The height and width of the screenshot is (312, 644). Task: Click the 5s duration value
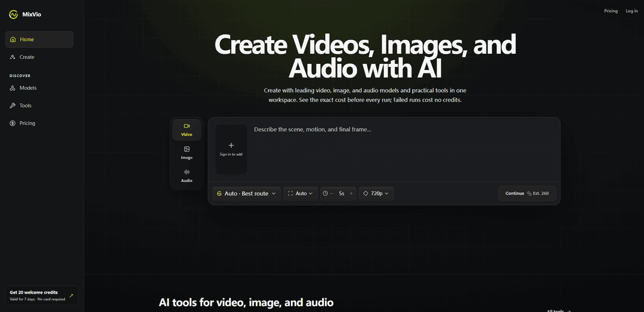coord(341,193)
